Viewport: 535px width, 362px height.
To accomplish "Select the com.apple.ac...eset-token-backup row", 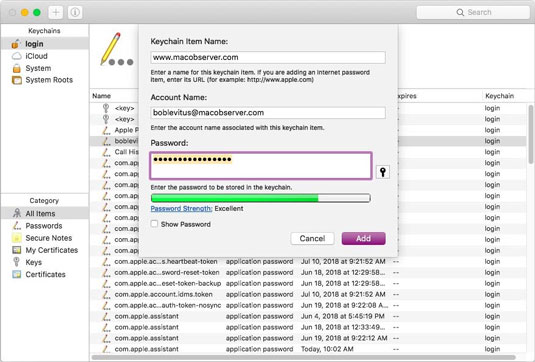I will click(308, 283).
